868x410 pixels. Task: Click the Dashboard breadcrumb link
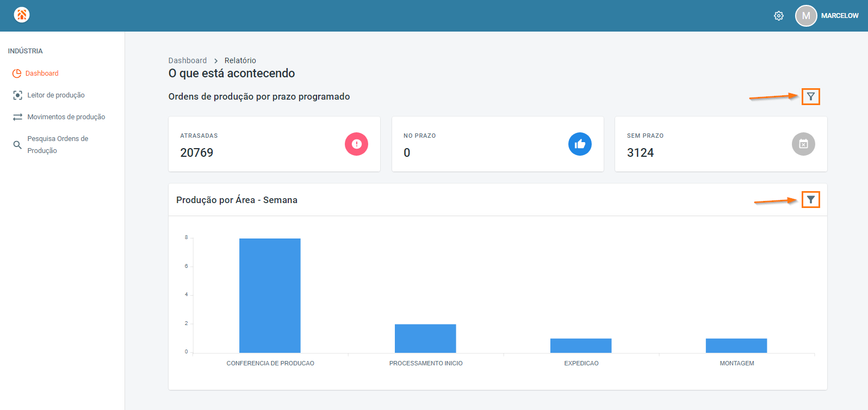(x=188, y=60)
